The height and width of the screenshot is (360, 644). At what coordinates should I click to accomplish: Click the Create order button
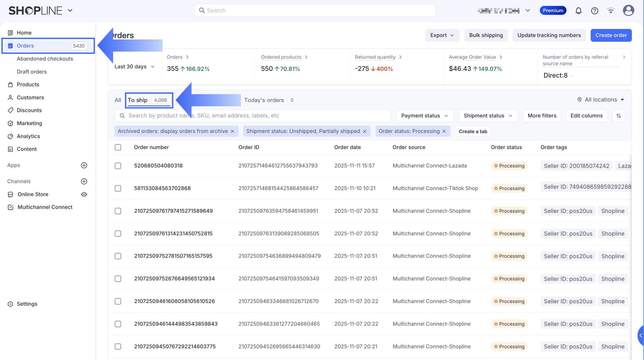point(611,35)
